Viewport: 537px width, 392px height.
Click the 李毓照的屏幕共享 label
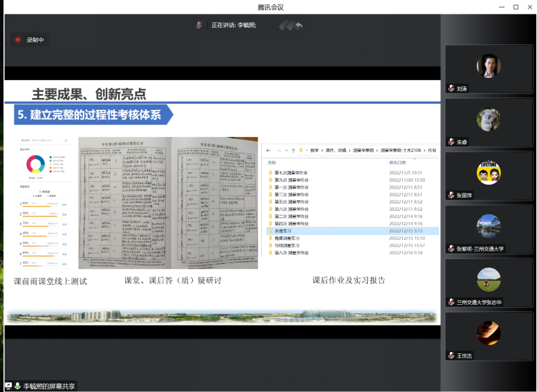point(50,386)
